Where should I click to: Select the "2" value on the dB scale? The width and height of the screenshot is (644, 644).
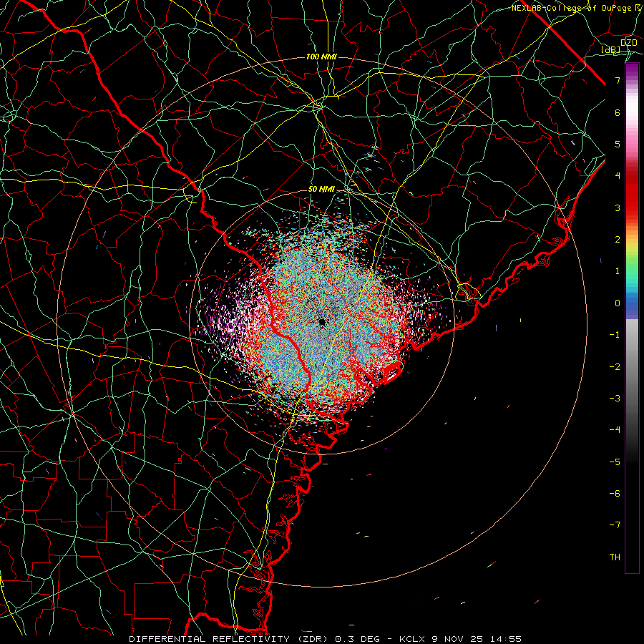[618, 240]
